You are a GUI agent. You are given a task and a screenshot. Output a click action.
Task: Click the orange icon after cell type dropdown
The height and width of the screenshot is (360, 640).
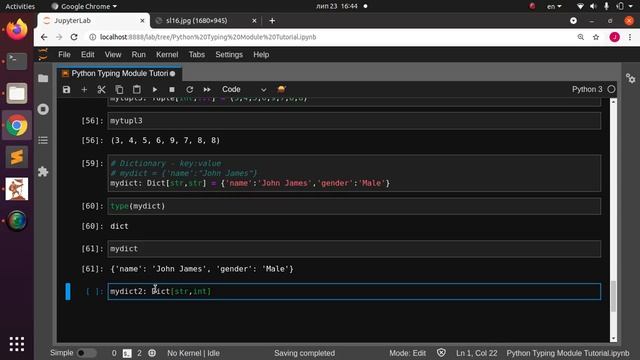(x=281, y=89)
